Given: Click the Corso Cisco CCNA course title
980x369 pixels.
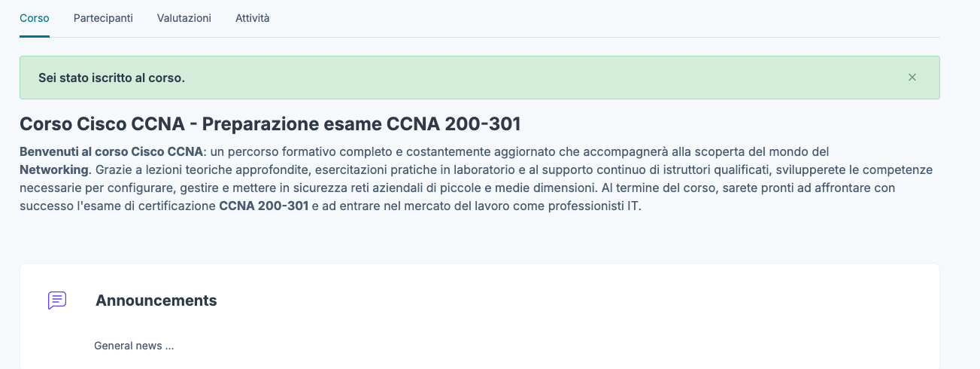Looking at the screenshot, I should 270,124.
